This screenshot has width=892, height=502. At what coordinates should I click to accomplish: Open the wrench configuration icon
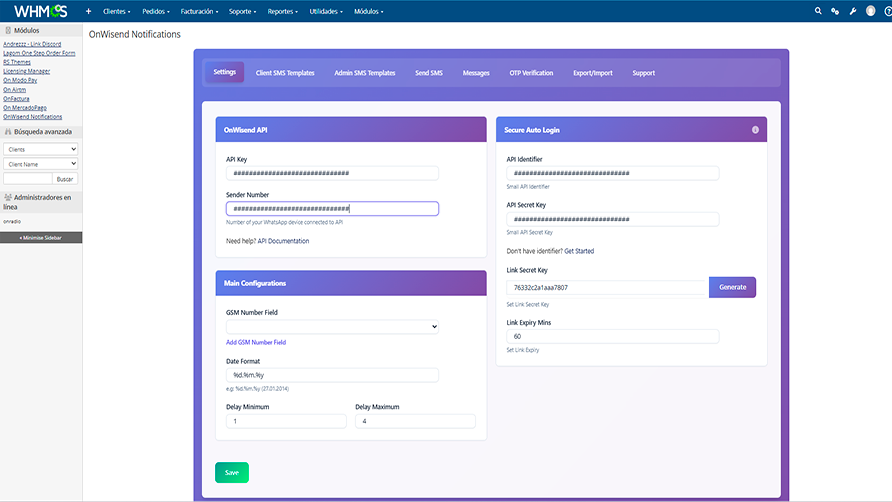coord(852,11)
